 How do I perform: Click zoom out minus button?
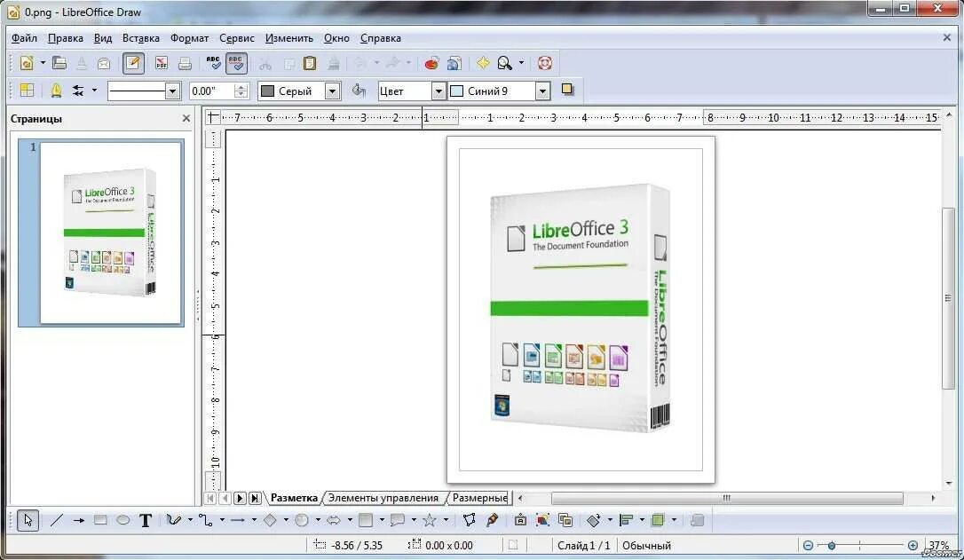(808, 545)
